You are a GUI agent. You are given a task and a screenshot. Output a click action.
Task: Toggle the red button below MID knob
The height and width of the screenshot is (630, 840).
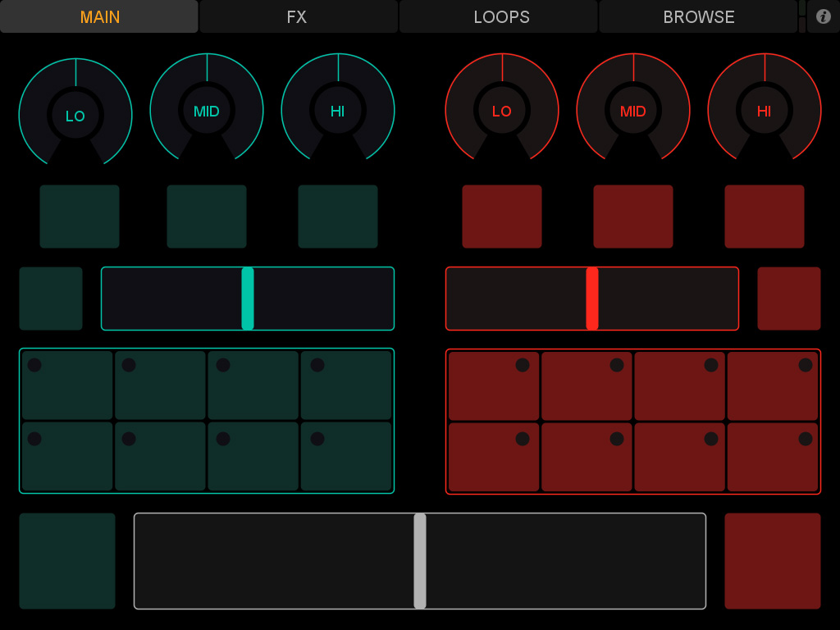point(633,217)
